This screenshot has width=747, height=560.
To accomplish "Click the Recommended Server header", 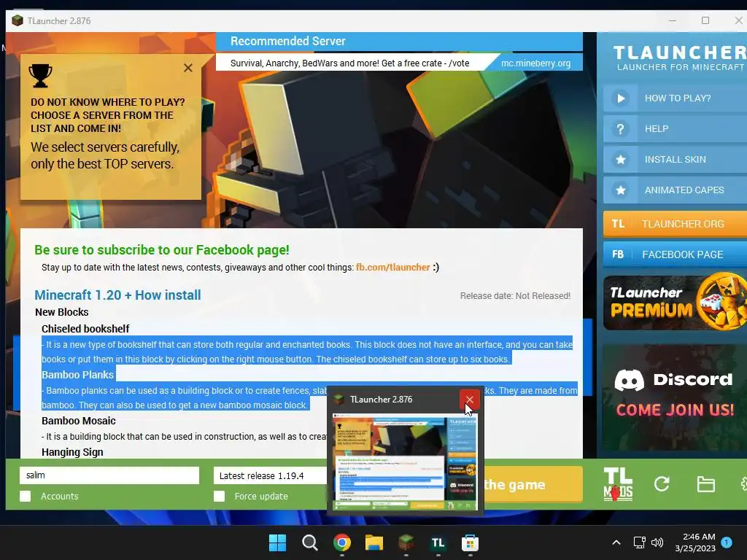I will click(287, 41).
